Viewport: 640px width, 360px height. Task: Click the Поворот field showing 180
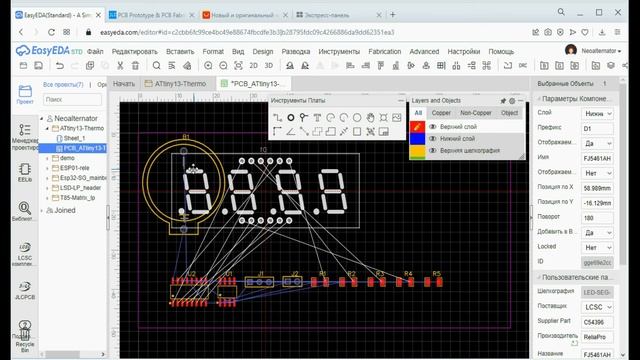(597, 218)
